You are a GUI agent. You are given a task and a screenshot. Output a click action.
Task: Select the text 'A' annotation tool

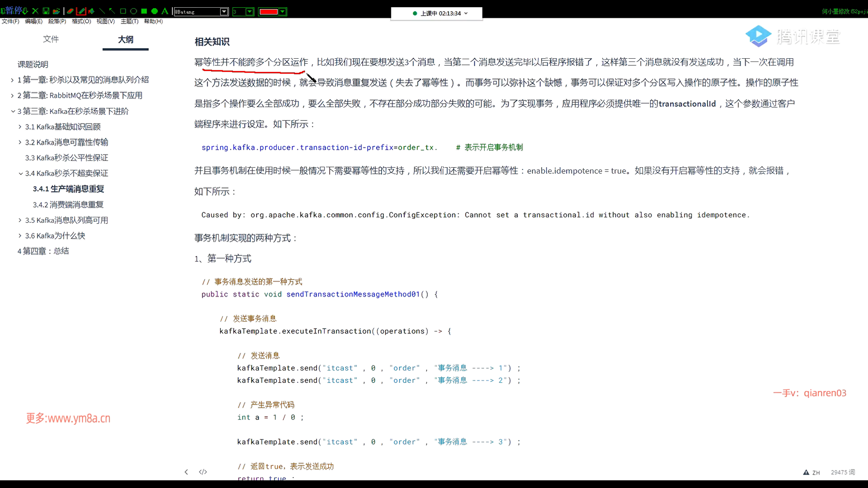click(165, 11)
